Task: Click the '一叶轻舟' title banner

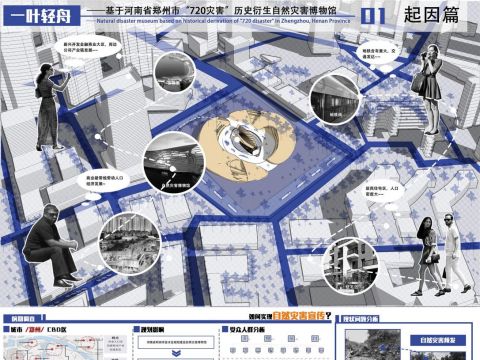Action: click(x=42, y=16)
